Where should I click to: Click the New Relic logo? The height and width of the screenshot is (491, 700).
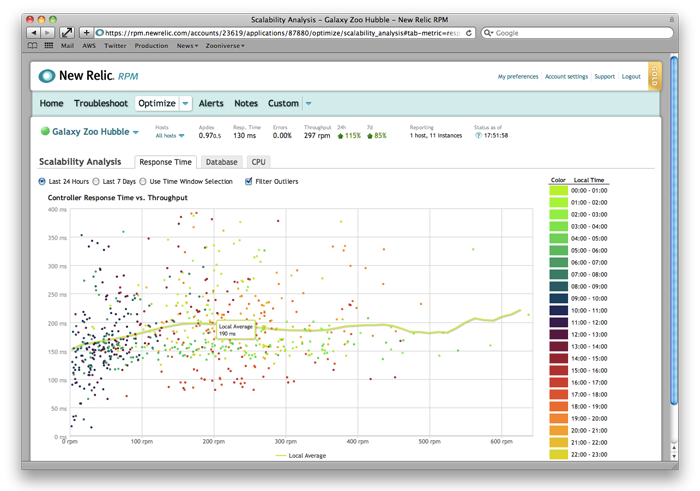(88, 76)
